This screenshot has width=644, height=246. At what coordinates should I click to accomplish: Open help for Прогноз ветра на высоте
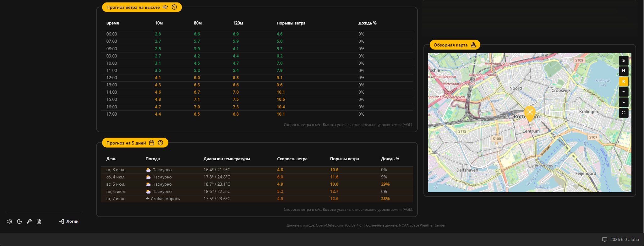tap(174, 7)
